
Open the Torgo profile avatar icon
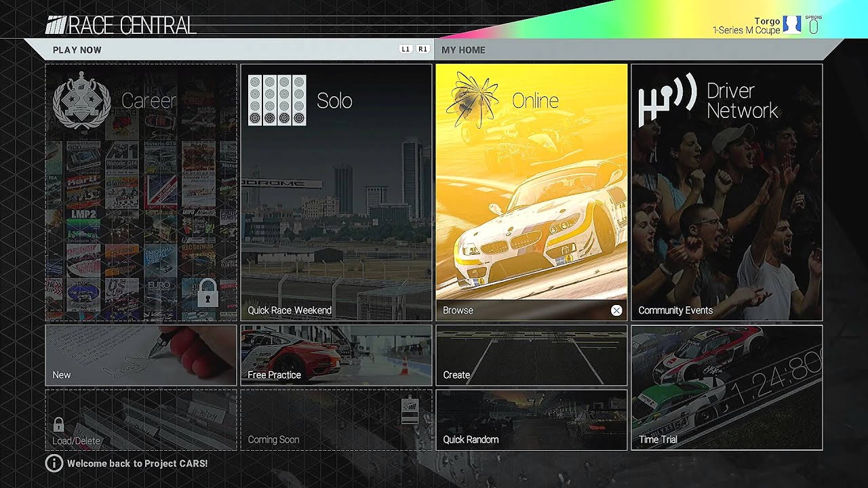[x=792, y=25]
